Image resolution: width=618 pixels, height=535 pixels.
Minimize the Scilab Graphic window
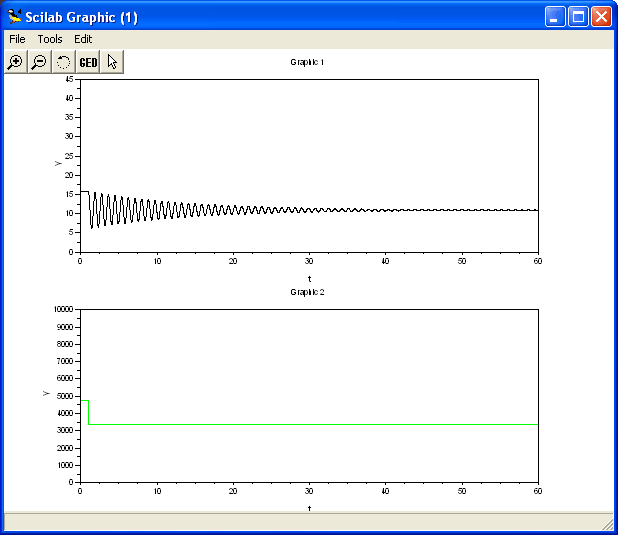[556, 17]
